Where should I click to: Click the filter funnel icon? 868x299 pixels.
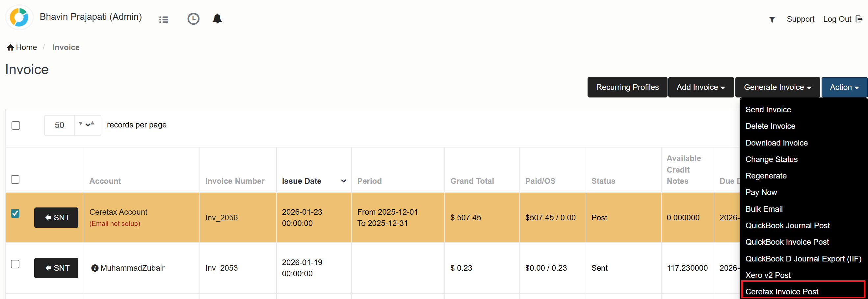(x=772, y=19)
